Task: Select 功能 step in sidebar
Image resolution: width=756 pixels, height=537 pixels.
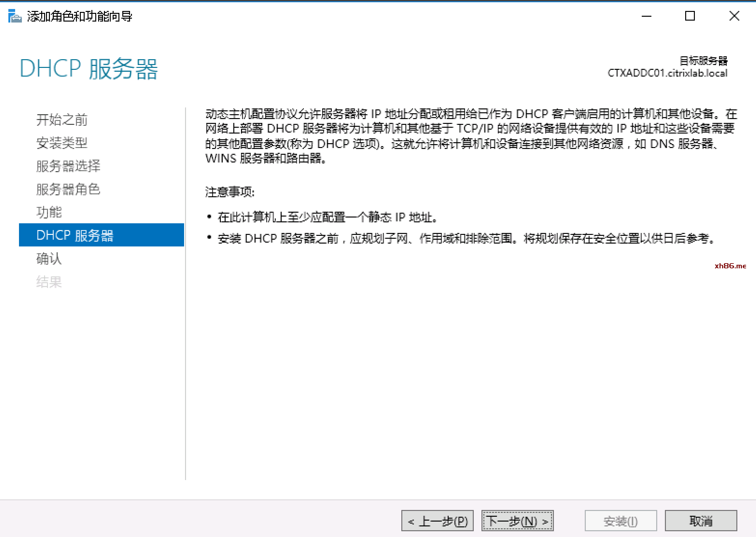Action: [x=49, y=212]
